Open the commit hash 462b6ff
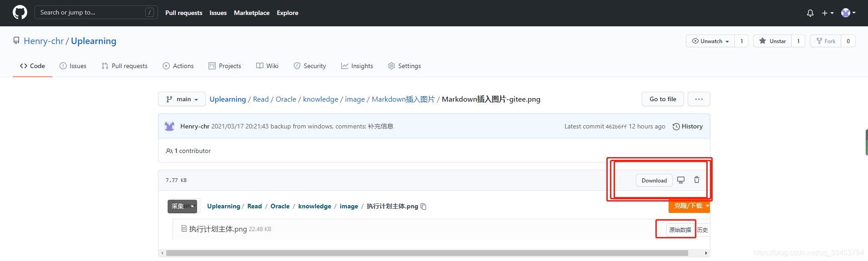The width and height of the screenshot is (868, 261). (x=616, y=127)
